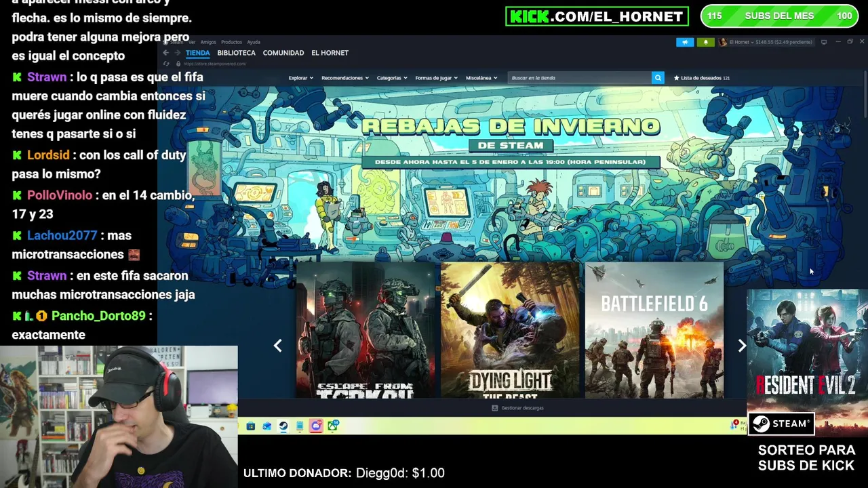The height and width of the screenshot is (488, 868).
Task: Click the El Hornet profile avatar
Action: click(723, 42)
